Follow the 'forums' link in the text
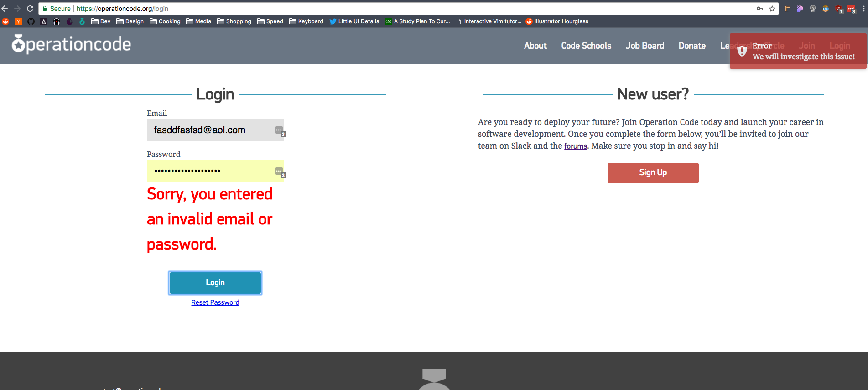Image resolution: width=868 pixels, height=390 pixels. pos(576,146)
